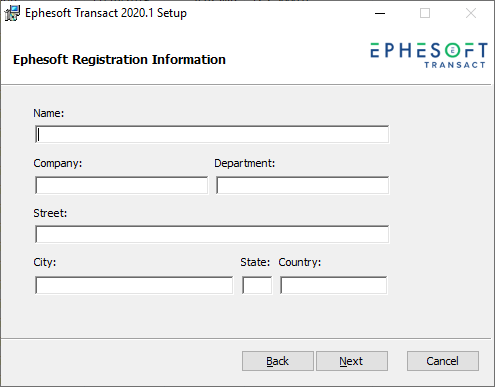This screenshot has width=495, height=387.
Task: Click the Ephesoft Transact logo
Action: [429, 55]
